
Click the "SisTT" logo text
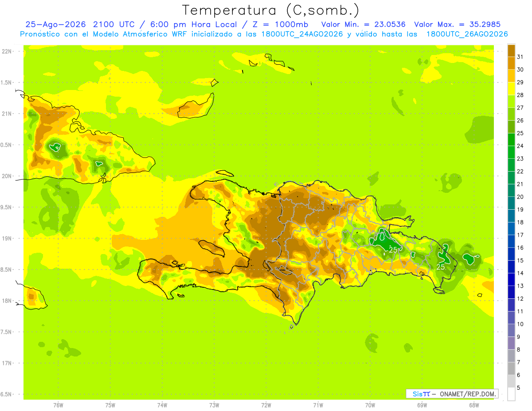tap(421, 394)
